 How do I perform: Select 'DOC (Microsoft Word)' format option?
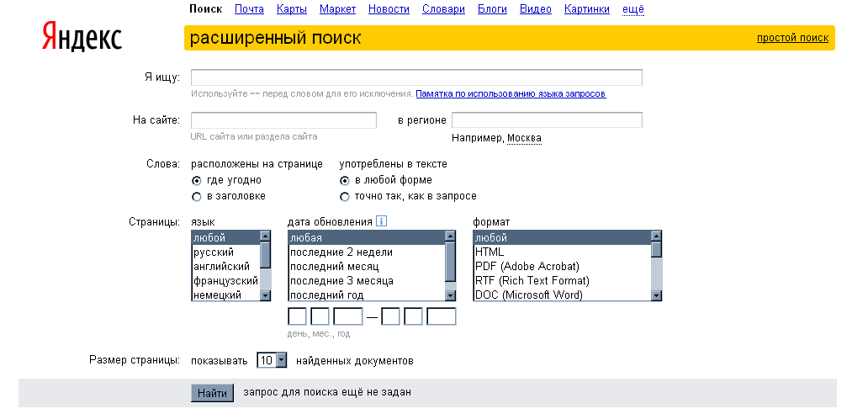[563, 295]
